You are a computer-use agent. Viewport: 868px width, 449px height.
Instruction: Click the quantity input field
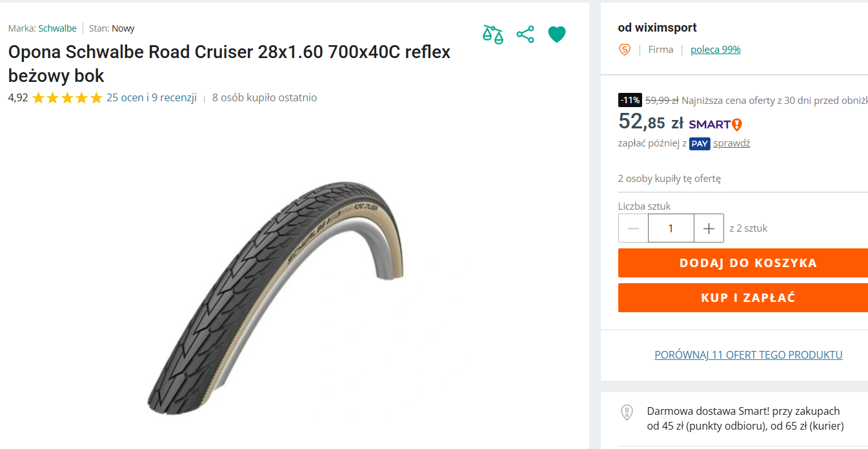click(x=671, y=228)
